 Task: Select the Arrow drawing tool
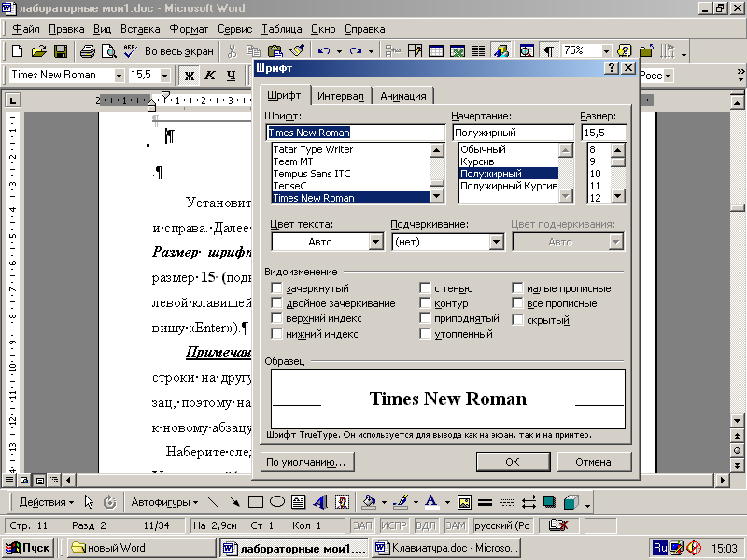click(x=234, y=502)
